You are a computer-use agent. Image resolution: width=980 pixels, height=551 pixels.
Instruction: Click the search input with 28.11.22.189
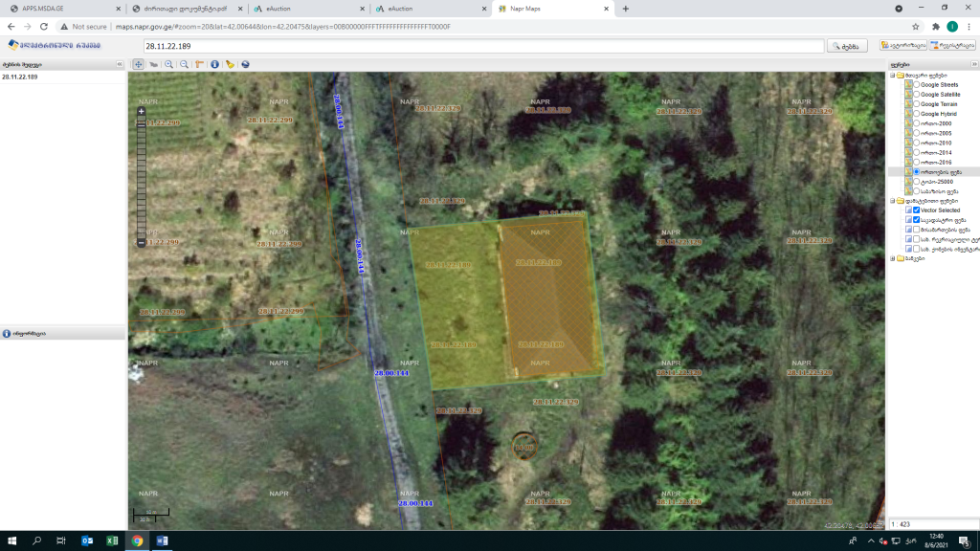[x=483, y=46]
